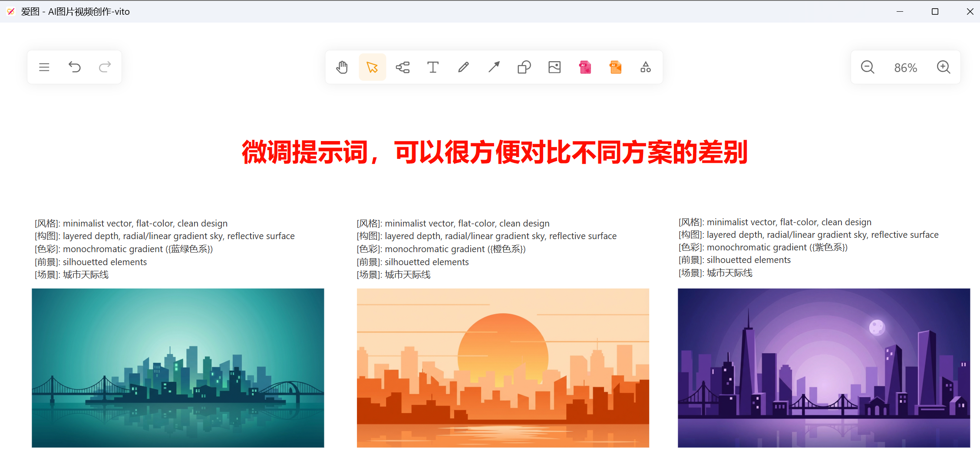Close the 爱图 window
The height and width of the screenshot is (473, 980).
[x=970, y=12]
